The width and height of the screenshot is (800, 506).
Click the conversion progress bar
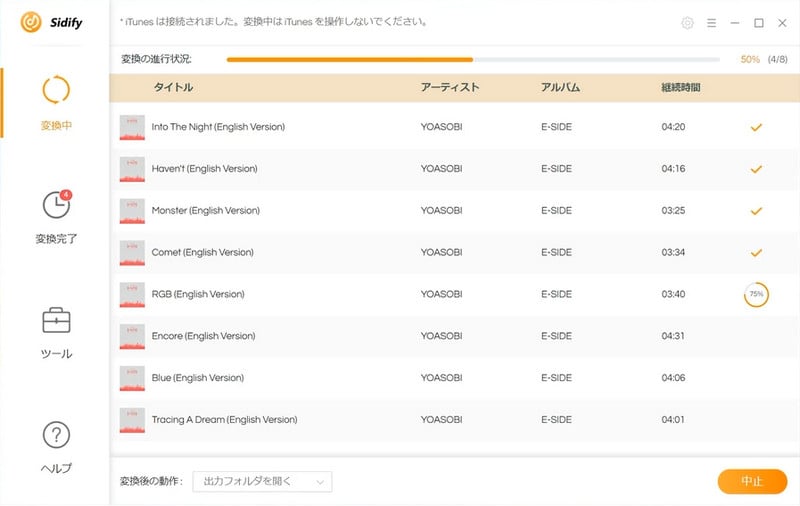473,60
